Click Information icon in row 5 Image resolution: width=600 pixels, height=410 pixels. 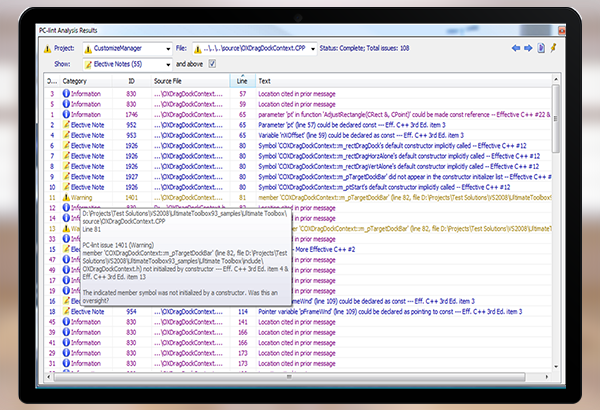tap(66, 104)
